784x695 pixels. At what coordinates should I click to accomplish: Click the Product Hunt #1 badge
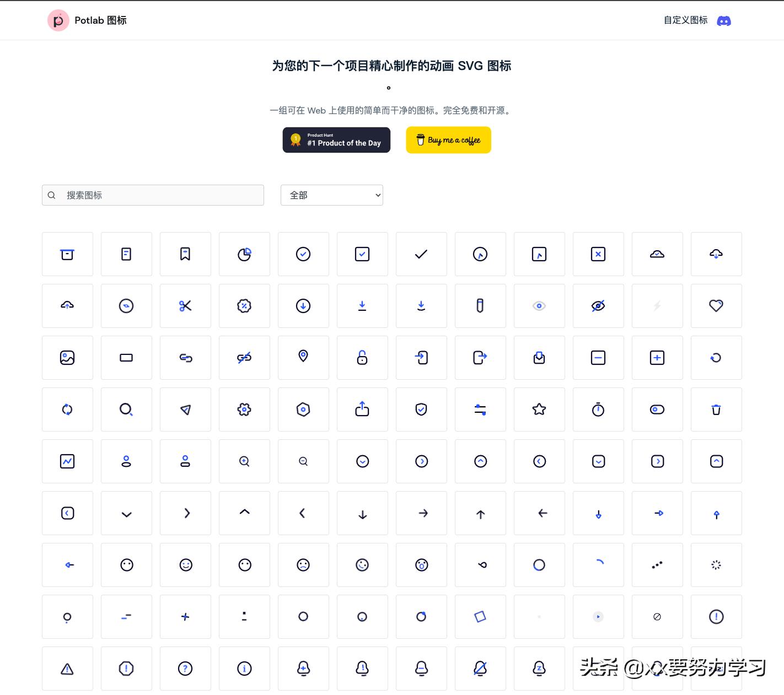coord(336,140)
